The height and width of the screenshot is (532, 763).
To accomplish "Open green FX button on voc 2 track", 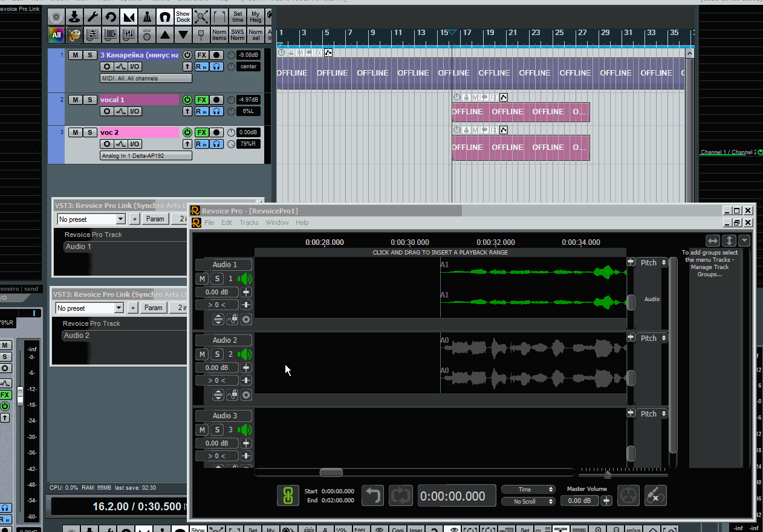I will 202,132.
